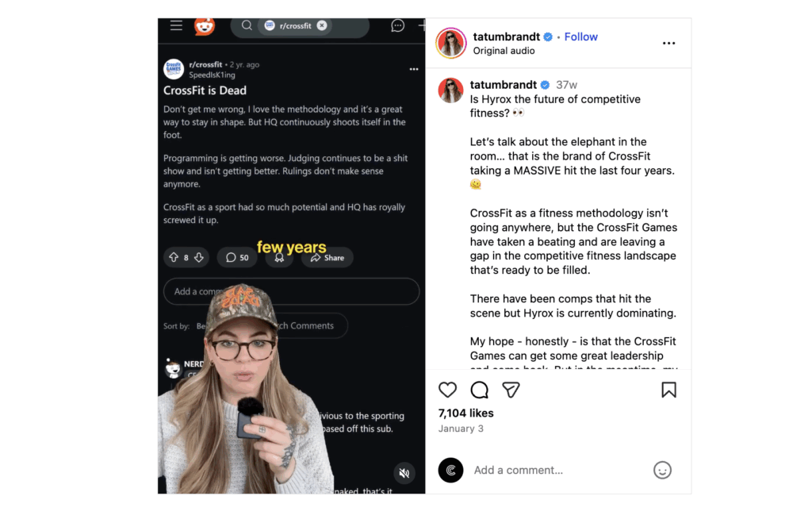This screenshot has height=519, width=812.
Task: Open Reddit hamburger menu
Action: pos(176,25)
